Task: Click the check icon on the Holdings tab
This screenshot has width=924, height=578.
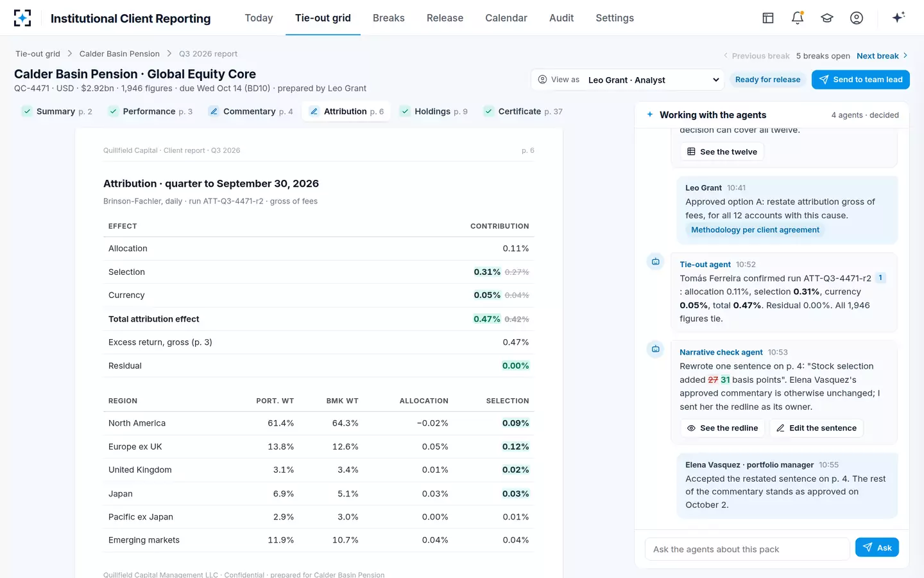Action: 405,111
